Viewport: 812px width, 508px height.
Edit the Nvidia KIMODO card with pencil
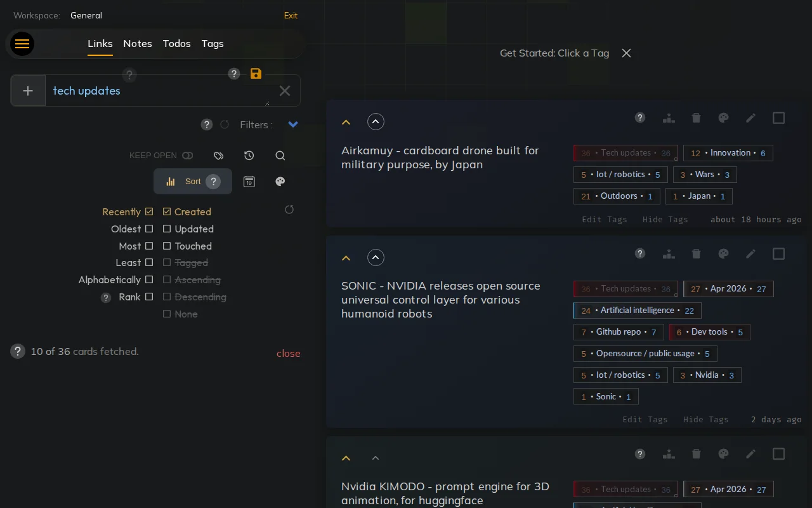(x=750, y=453)
